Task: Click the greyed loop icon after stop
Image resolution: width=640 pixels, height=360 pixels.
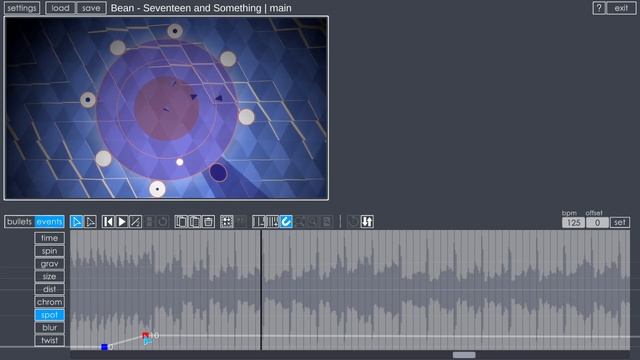Action: click(x=162, y=222)
